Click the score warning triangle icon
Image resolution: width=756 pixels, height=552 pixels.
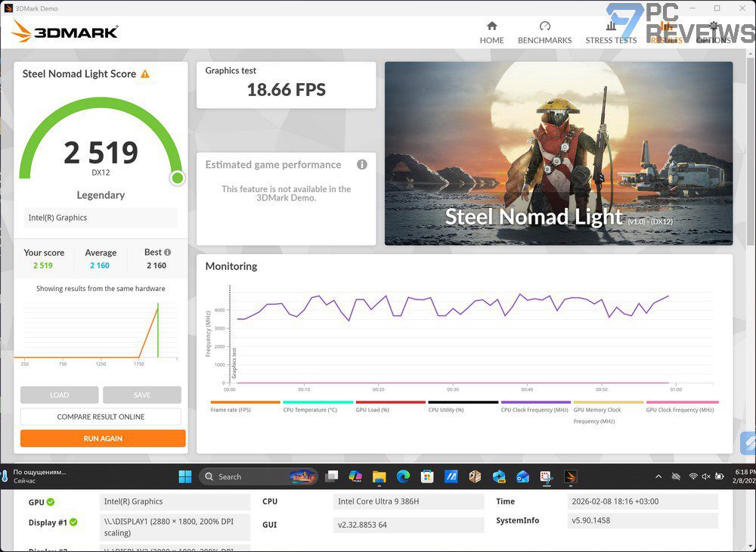[x=145, y=74]
